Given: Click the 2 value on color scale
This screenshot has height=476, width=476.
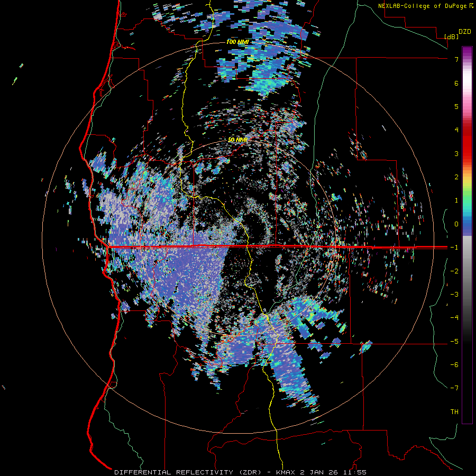Looking at the screenshot, I should 456,177.
